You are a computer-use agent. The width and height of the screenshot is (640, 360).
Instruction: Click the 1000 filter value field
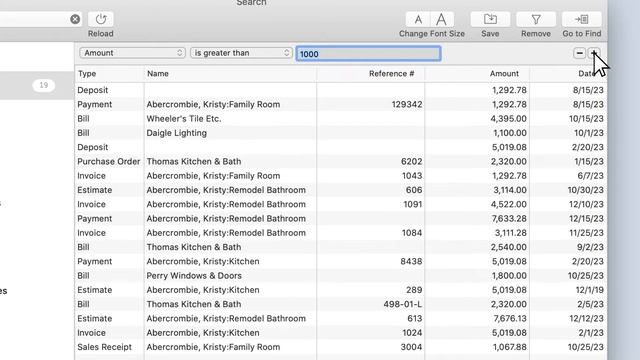point(368,54)
